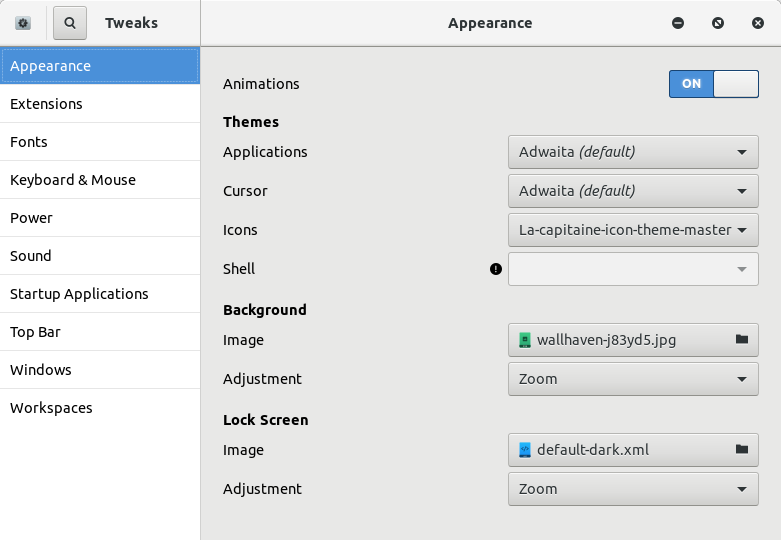Minimize the Tweaks window
The height and width of the screenshot is (540, 781).
point(678,23)
